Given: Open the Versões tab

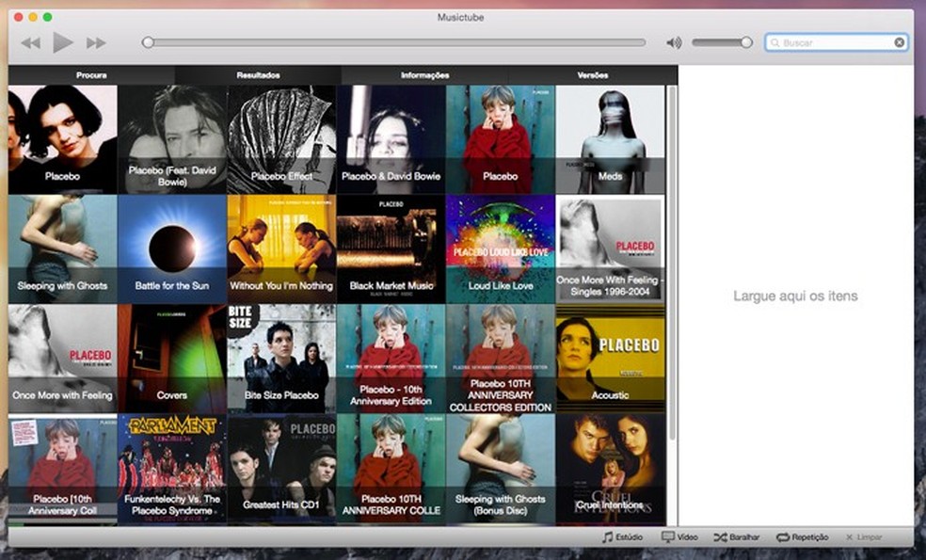Looking at the screenshot, I should 592,75.
